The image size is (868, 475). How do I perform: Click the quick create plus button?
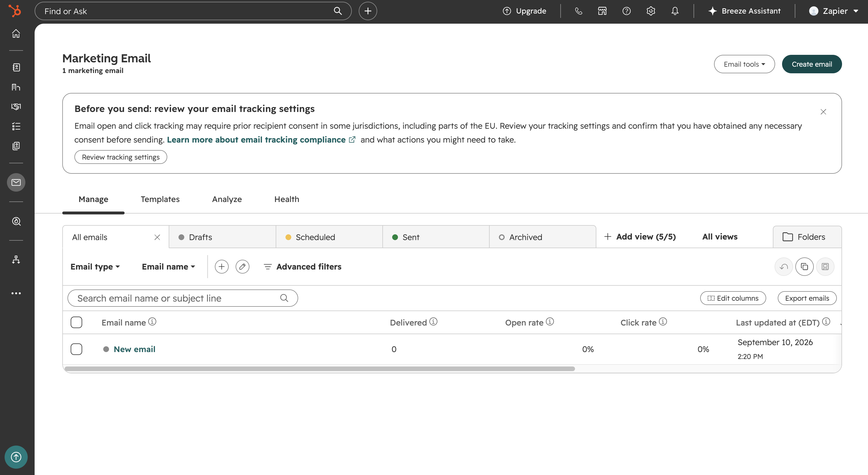368,11
